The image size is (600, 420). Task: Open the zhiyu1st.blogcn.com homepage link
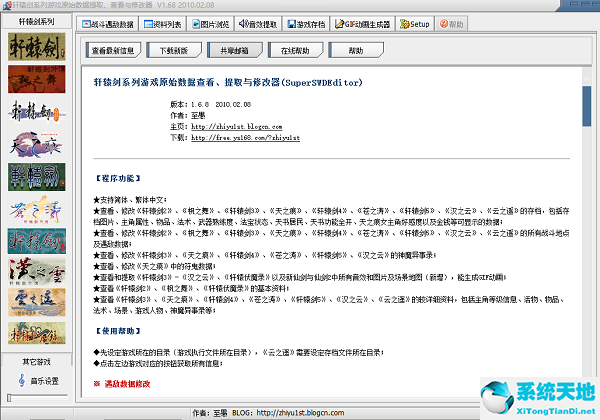(236, 127)
